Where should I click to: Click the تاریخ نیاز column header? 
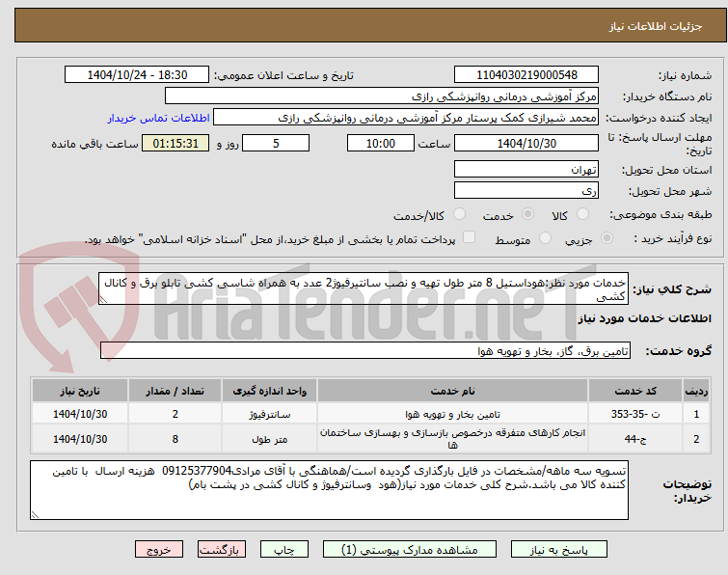tap(80, 391)
